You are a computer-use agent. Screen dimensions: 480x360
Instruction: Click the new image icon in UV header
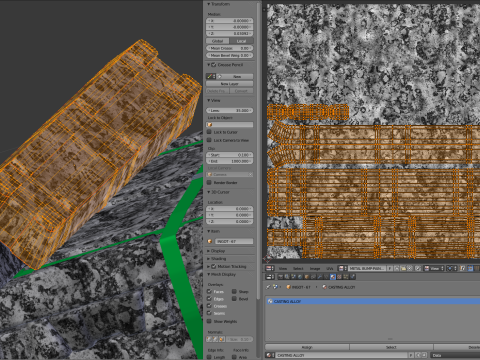pos(396,269)
